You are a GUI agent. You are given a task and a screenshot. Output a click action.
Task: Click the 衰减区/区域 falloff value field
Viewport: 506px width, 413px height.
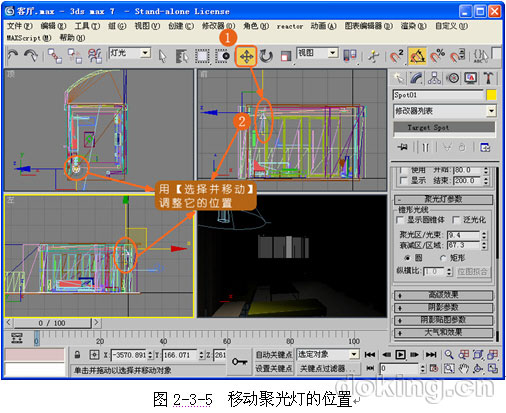click(464, 245)
